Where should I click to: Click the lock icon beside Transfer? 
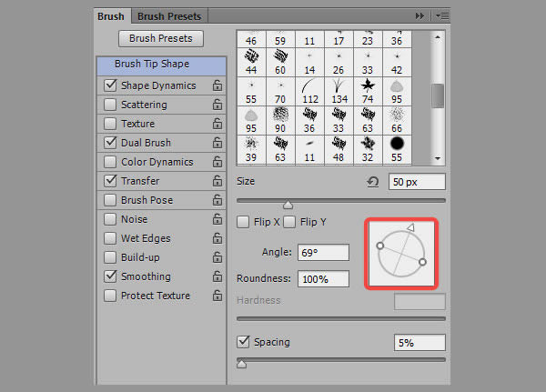tap(217, 181)
